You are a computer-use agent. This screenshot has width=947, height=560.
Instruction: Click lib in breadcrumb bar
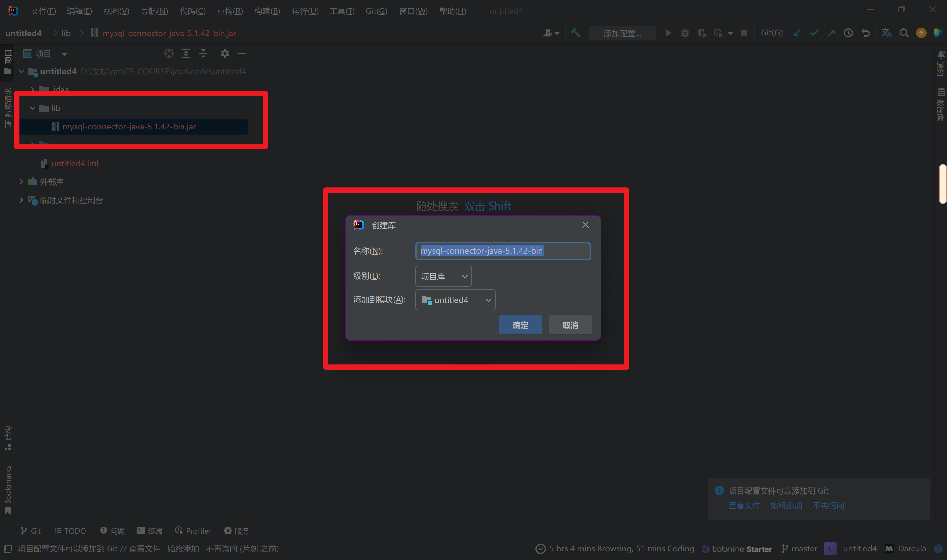pos(66,33)
